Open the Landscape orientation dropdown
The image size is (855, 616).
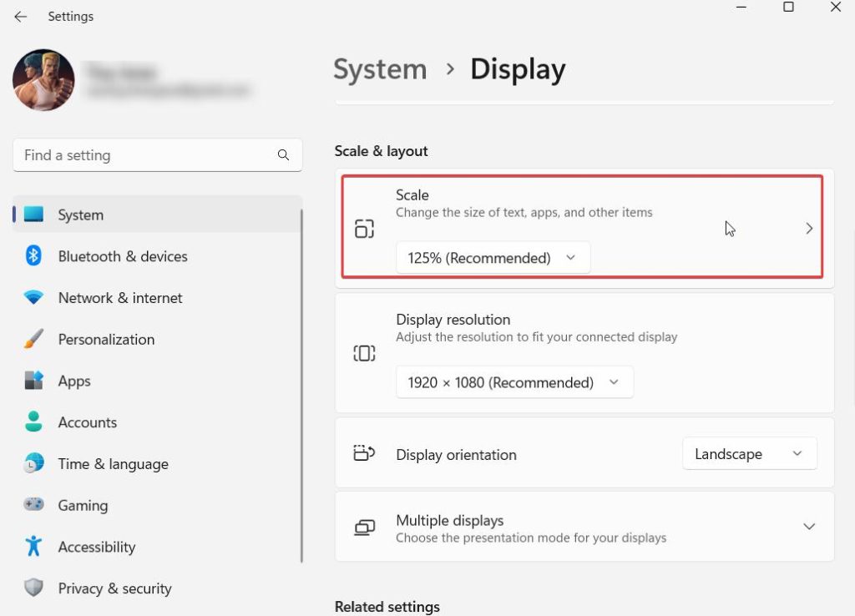point(749,454)
